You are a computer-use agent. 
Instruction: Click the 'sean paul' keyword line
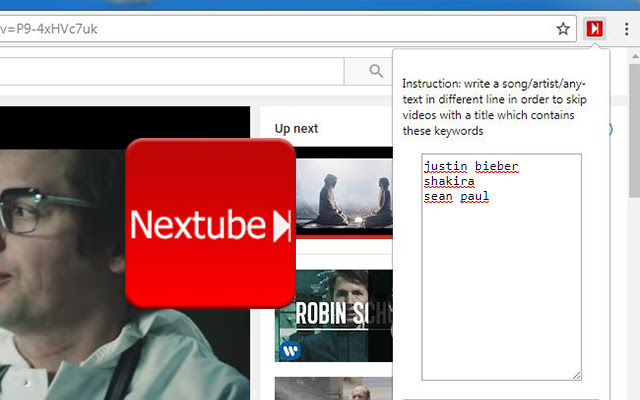coord(456,196)
